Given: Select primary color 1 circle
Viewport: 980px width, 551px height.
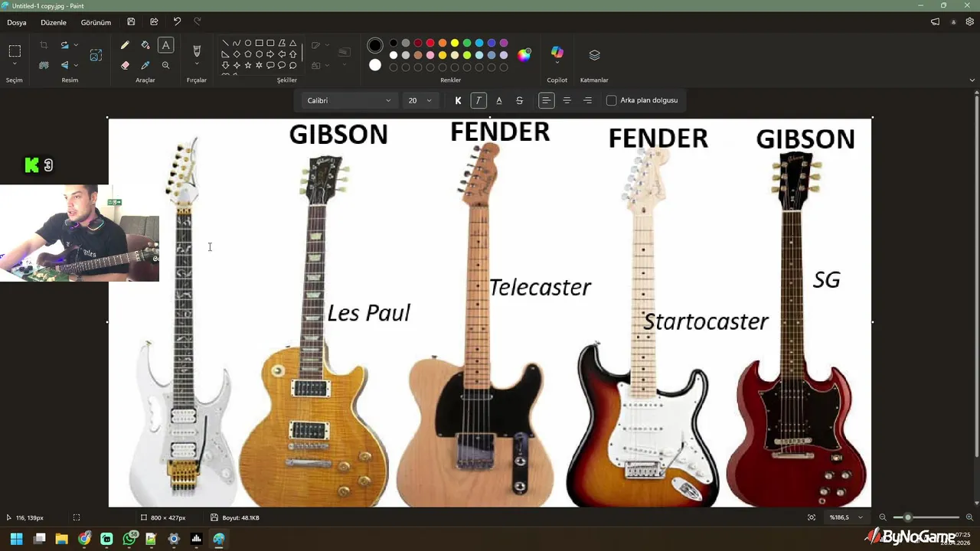Looking at the screenshot, I should point(375,46).
